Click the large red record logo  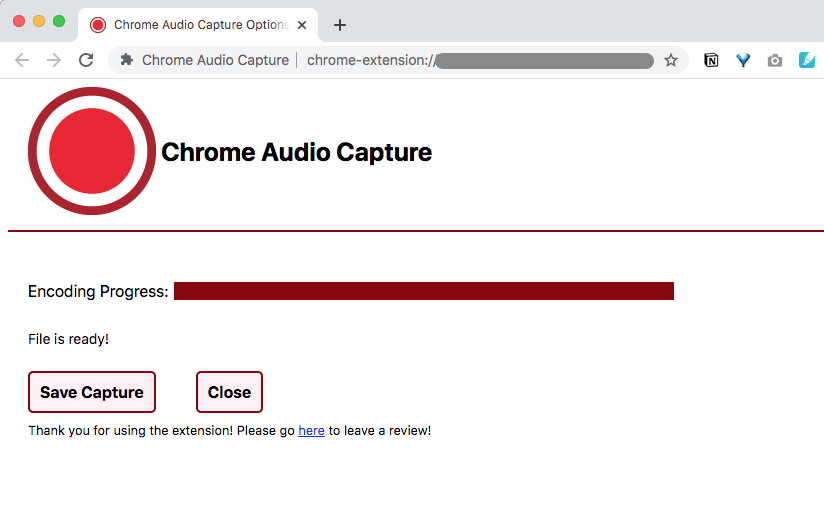click(x=92, y=151)
